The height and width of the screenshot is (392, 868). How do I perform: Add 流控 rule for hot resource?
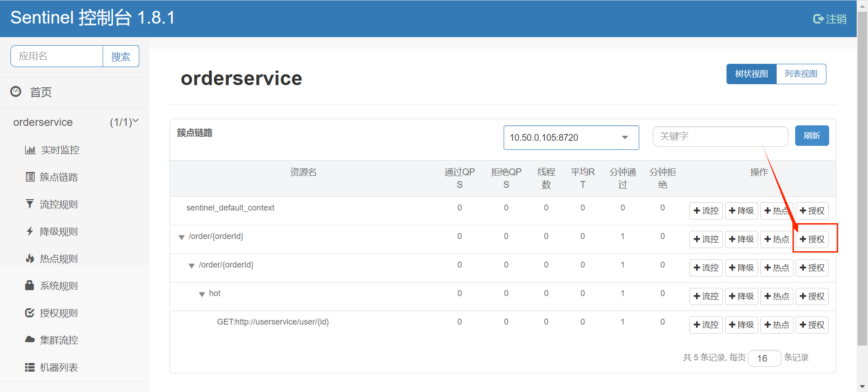[x=706, y=296]
